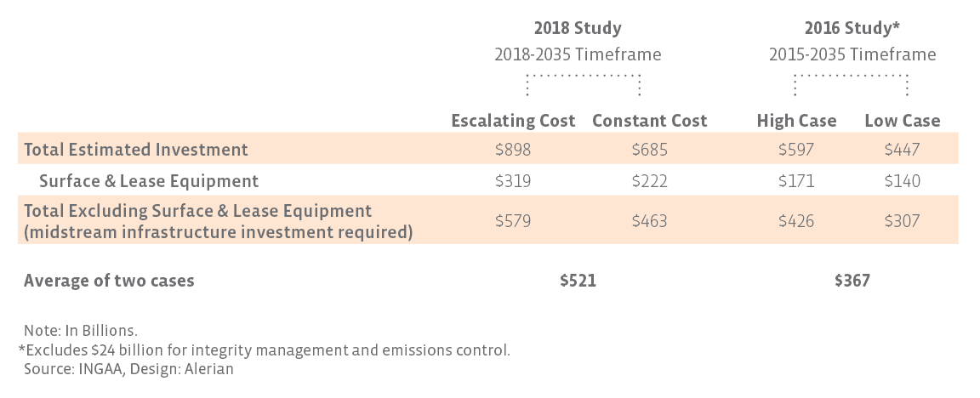
Task: Select the $367 average value
Action: [852, 281]
